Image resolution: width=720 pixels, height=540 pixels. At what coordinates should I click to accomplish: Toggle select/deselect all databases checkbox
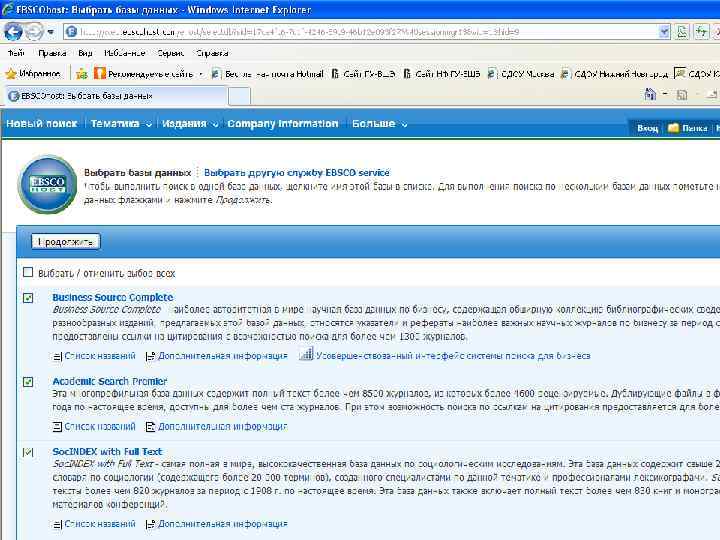28,272
